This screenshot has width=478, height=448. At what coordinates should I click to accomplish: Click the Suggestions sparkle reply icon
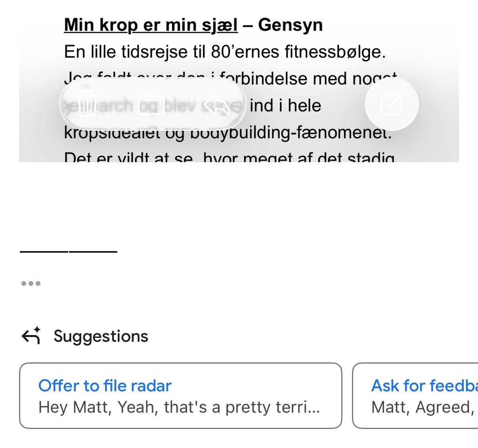coord(31,335)
